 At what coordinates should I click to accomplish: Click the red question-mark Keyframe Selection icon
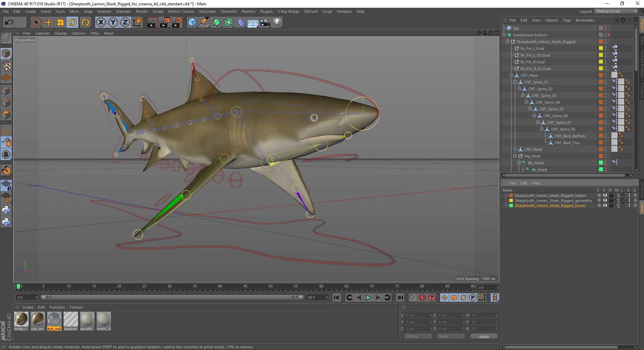[431, 297]
